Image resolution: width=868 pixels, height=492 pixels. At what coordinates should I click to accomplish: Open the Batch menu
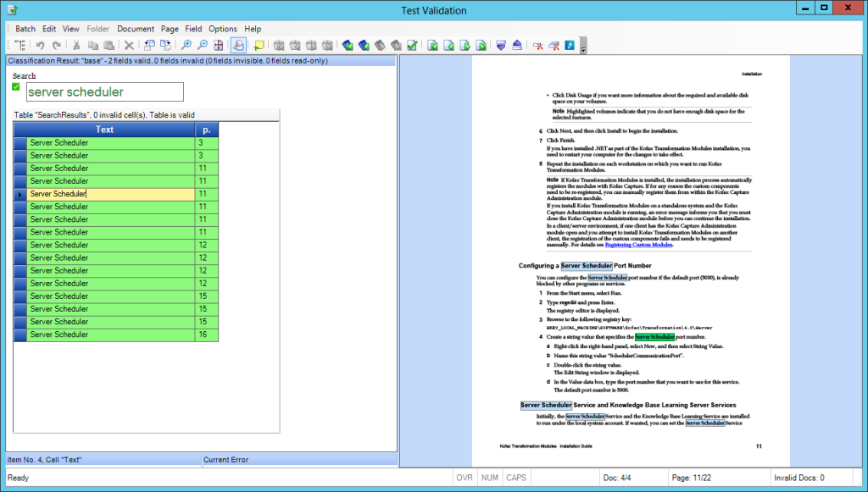click(x=25, y=29)
